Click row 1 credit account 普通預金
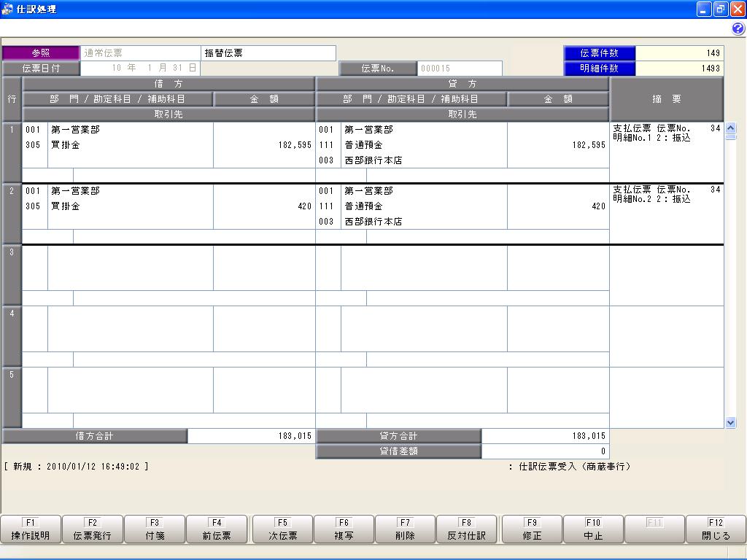The image size is (747, 560). [x=363, y=145]
